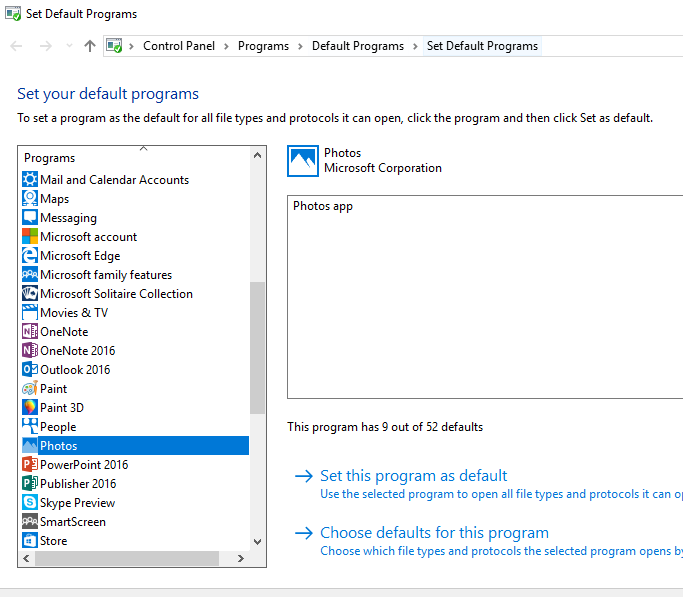Click the programs list scroll down arrow
The height and width of the screenshot is (597, 683).
[x=257, y=542]
